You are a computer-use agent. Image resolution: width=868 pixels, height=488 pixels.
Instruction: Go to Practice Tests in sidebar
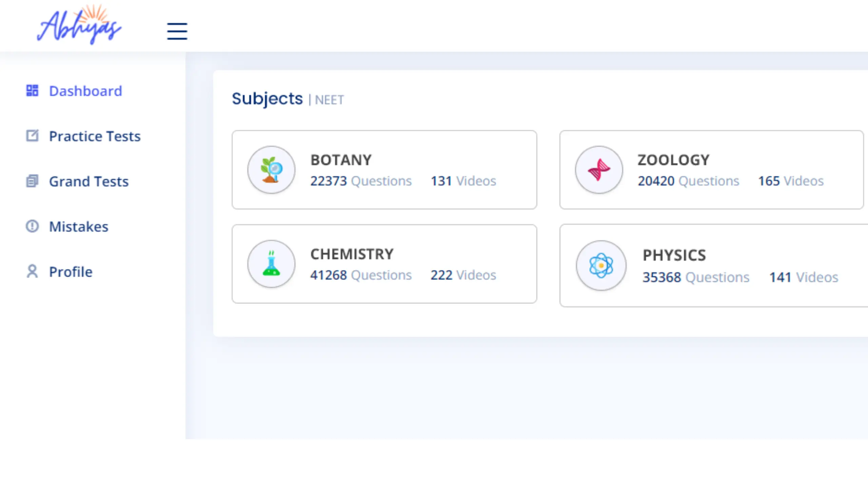95,136
